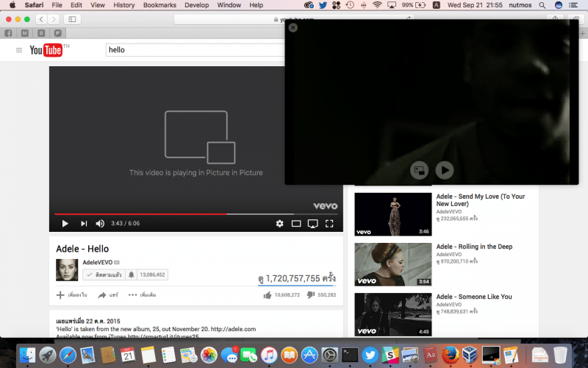Mute the YouTube player volume

[x=100, y=224]
